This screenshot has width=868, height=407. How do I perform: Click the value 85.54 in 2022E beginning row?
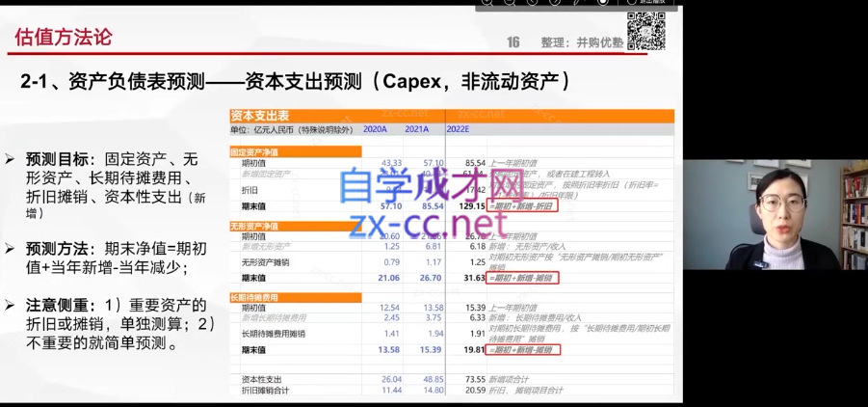[x=475, y=163]
